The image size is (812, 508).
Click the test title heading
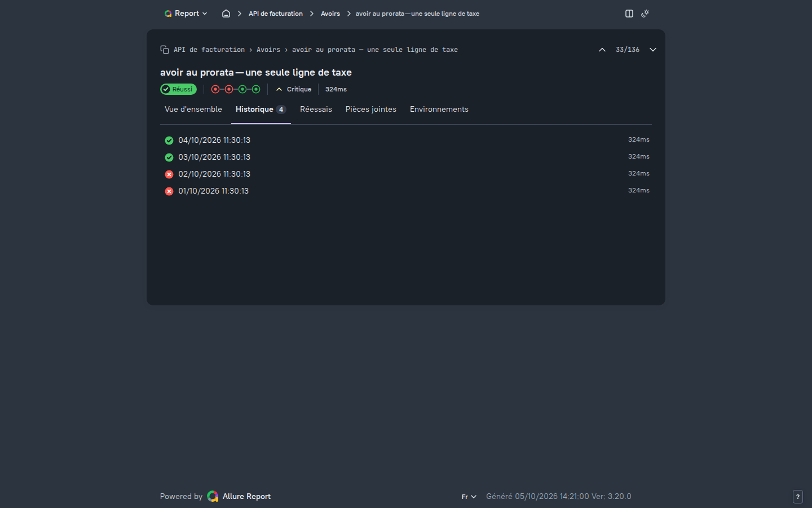pos(256,72)
